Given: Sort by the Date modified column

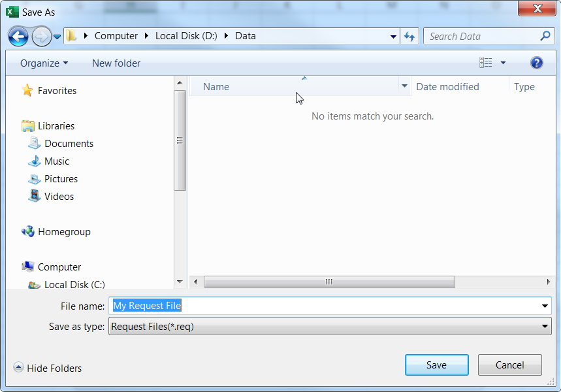Looking at the screenshot, I should 447,87.
